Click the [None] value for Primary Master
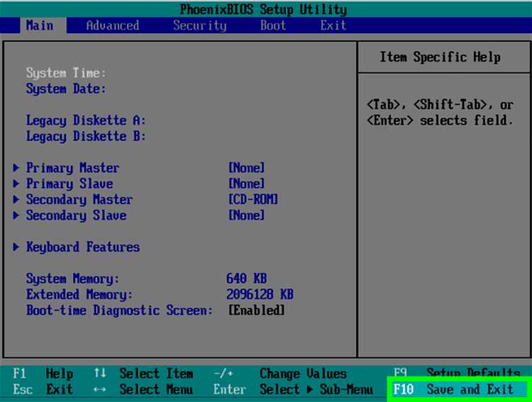Viewport: 532px width, 402px height. click(x=246, y=167)
